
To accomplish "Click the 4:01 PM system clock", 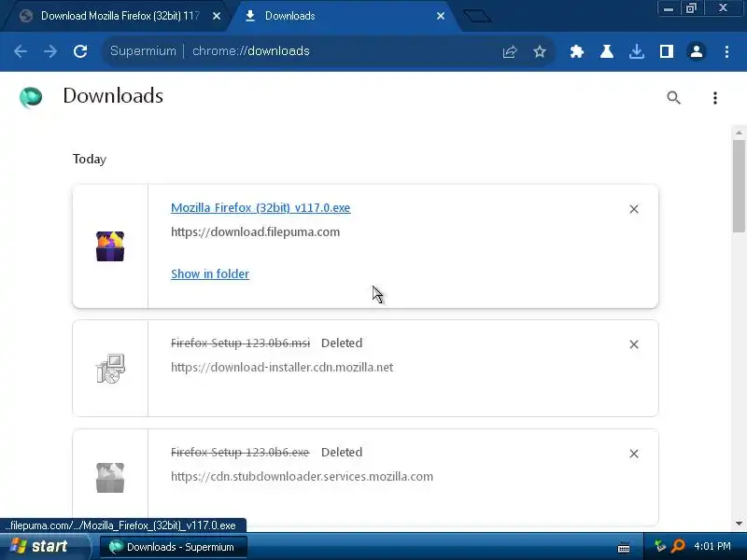I will click(712, 546).
